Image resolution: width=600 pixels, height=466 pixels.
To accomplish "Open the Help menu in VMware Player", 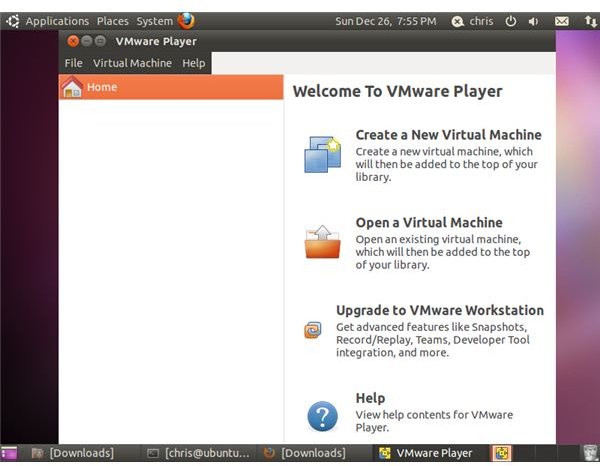I will 194,63.
